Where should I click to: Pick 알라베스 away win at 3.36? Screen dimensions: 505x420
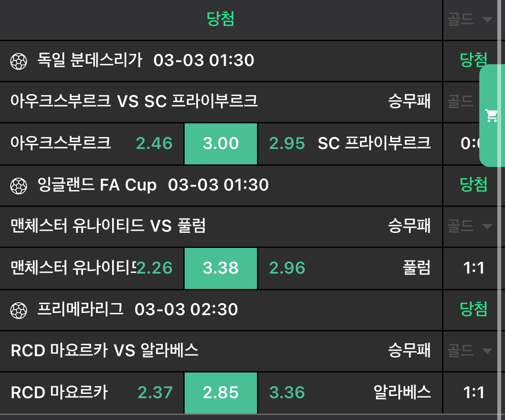click(x=350, y=393)
